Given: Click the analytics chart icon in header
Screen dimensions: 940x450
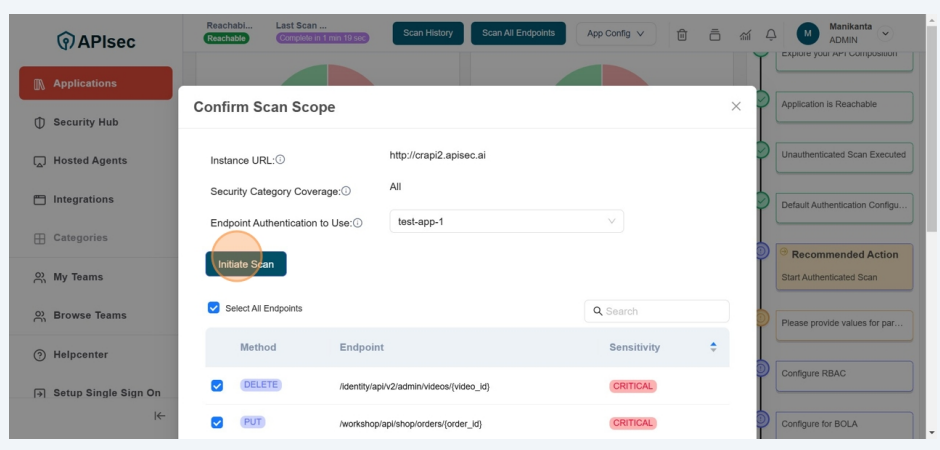Looking at the screenshot, I should point(745,34).
